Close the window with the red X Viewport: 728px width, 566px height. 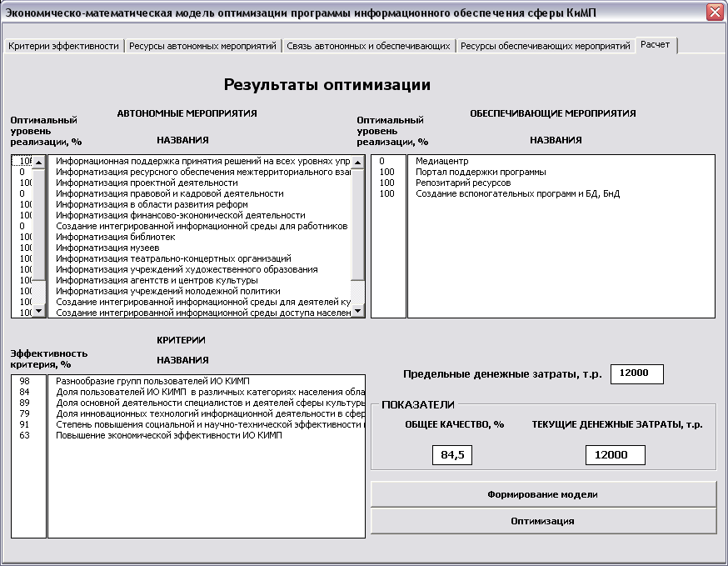pyautogui.click(x=715, y=12)
